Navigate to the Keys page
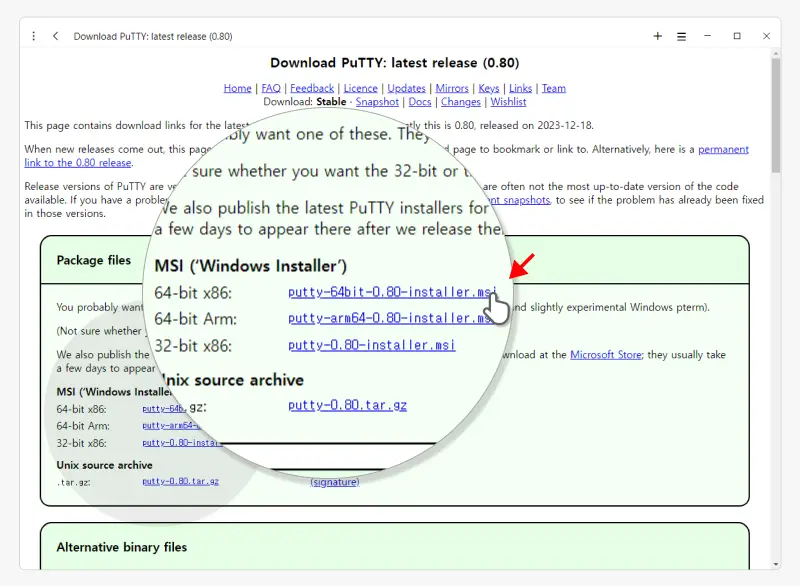This screenshot has height=587, width=800. (x=489, y=88)
